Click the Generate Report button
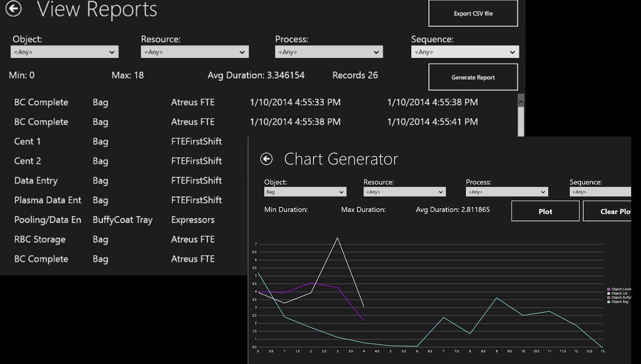This screenshot has height=364, width=641. point(473,77)
